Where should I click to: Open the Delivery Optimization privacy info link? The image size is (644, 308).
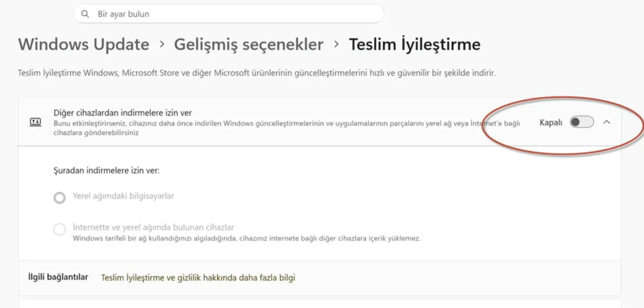click(x=198, y=277)
